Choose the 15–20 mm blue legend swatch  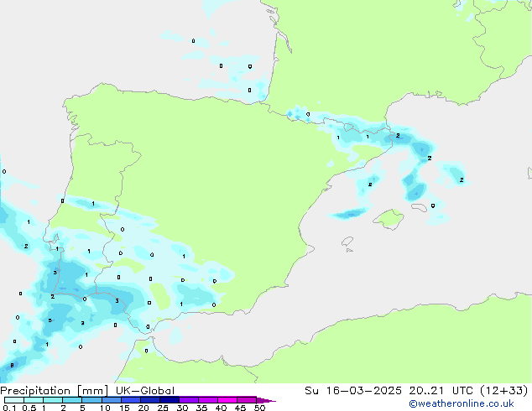point(130,400)
